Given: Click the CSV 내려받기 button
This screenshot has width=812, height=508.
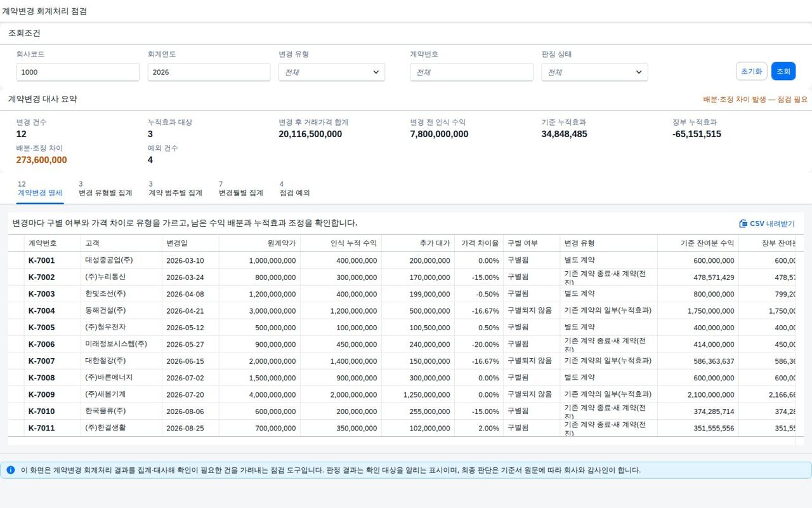Looking at the screenshot, I should [x=767, y=224].
